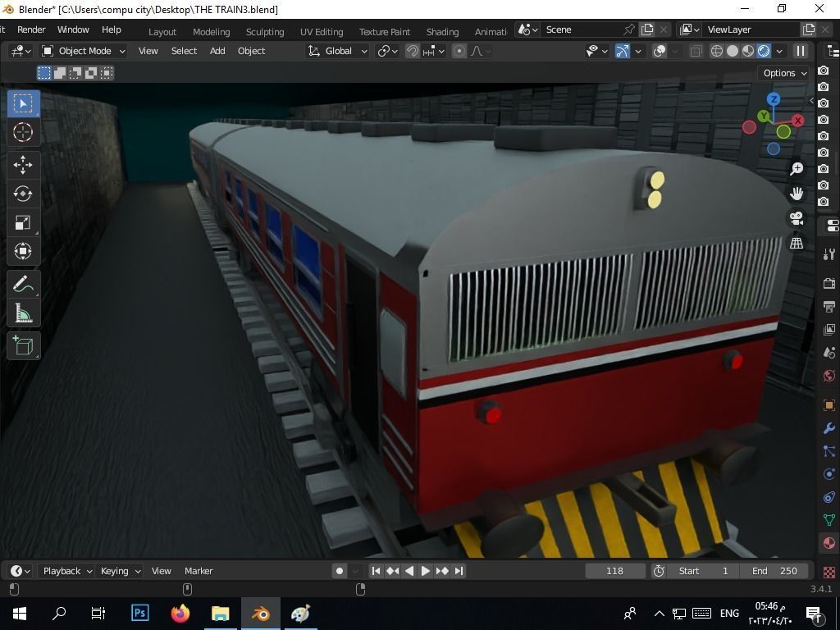Open the Texture checkerboard properties tab
Screen dimensions: 840x630
[829, 571]
